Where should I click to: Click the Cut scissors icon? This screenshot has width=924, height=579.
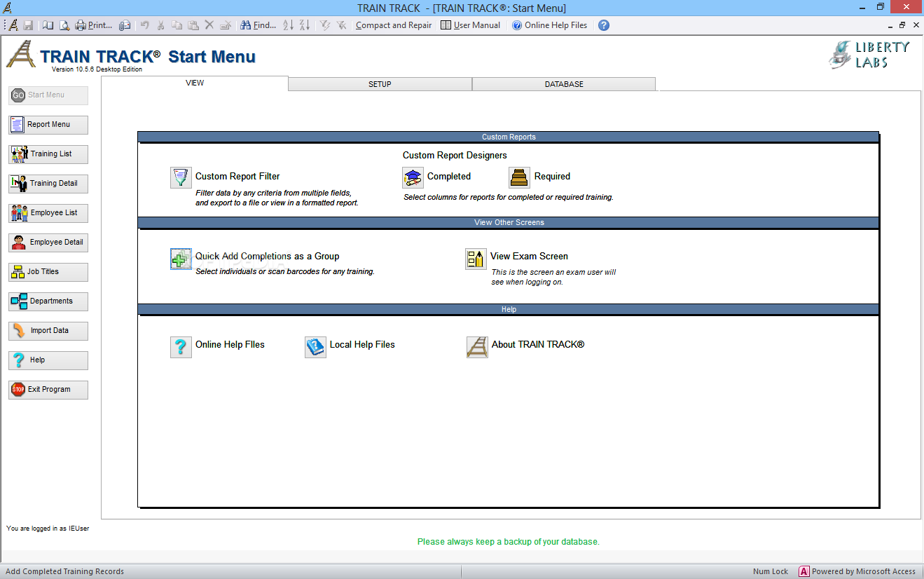coord(161,25)
